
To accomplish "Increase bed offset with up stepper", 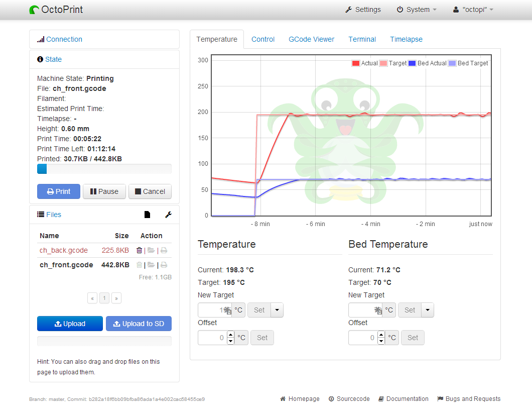I will coord(381,335).
